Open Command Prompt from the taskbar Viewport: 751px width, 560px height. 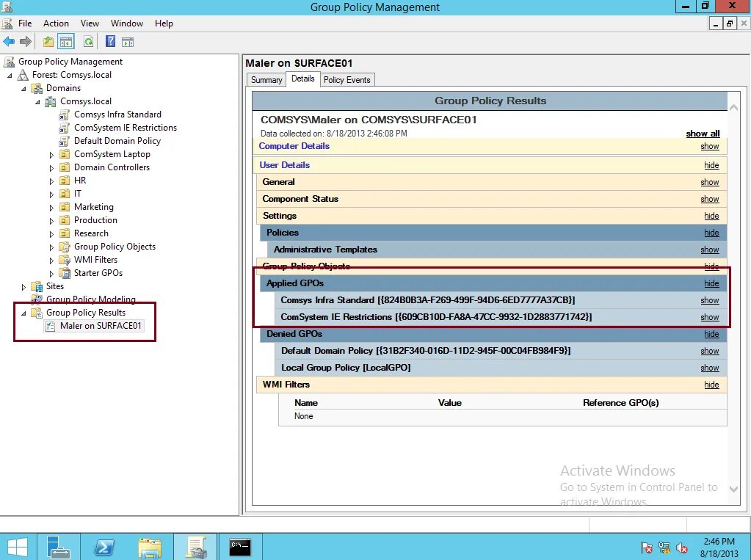240,547
